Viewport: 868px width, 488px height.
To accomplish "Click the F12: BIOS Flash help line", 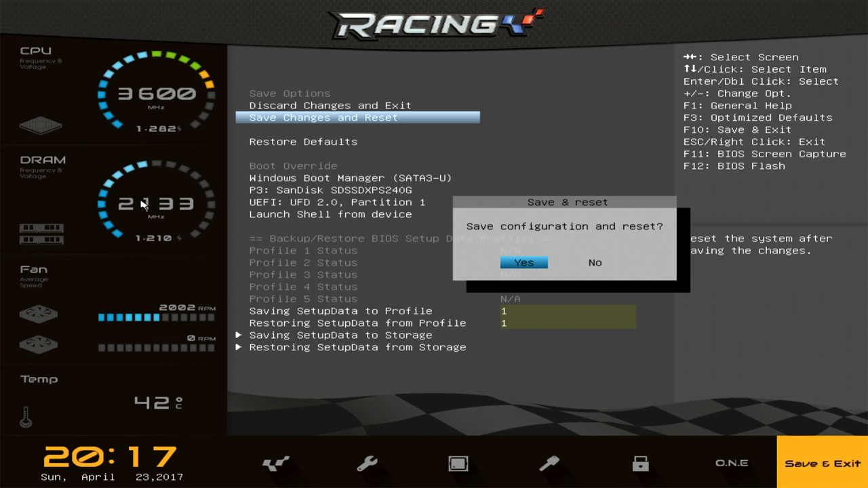I will click(734, 166).
